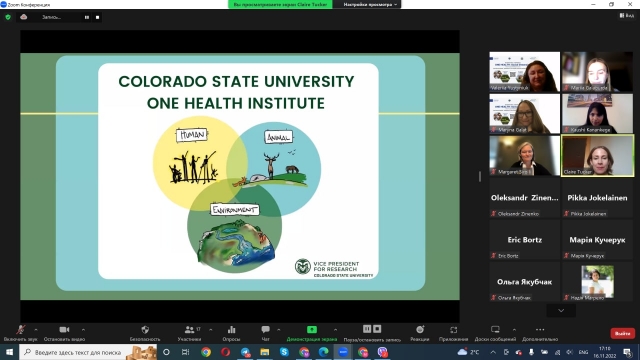
Task: Unmute using the microphone icon
Action: 20,329
